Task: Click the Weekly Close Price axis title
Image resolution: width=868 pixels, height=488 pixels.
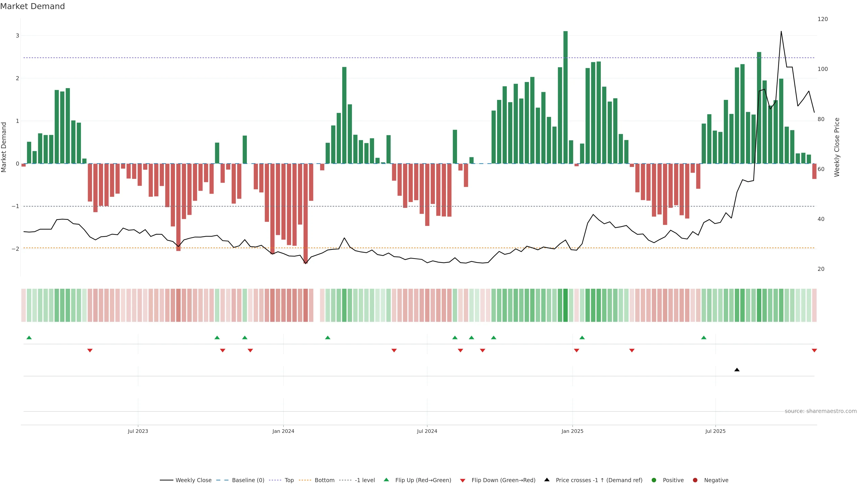Action: (x=837, y=147)
